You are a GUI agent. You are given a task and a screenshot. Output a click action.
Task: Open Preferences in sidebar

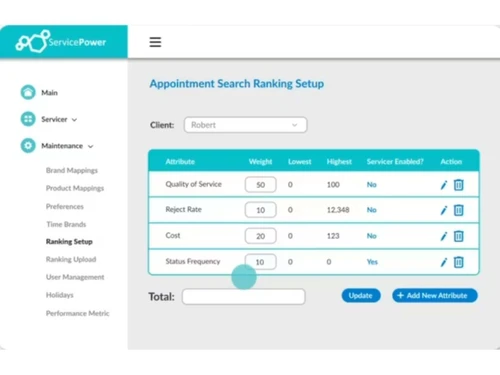coord(65,206)
